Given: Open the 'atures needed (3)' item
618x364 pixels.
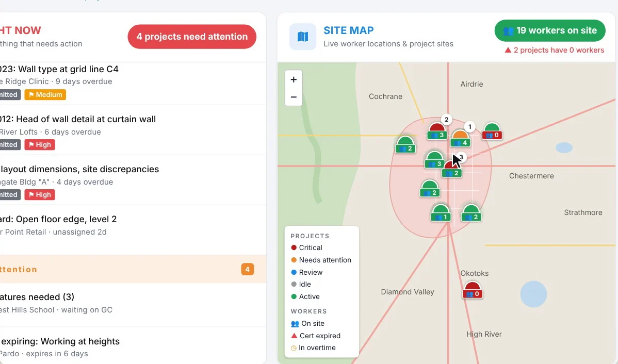Looking at the screenshot, I should coord(133,305).
